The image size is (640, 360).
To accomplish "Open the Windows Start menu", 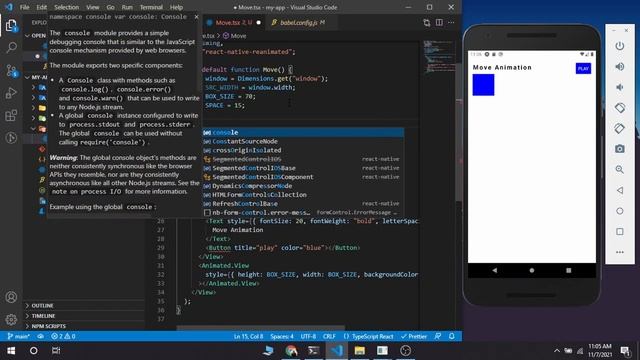I will (11, 351).
